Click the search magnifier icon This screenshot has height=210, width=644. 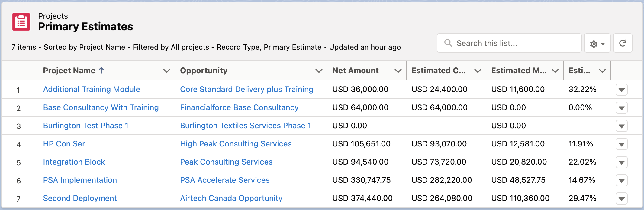coord(448,43)
